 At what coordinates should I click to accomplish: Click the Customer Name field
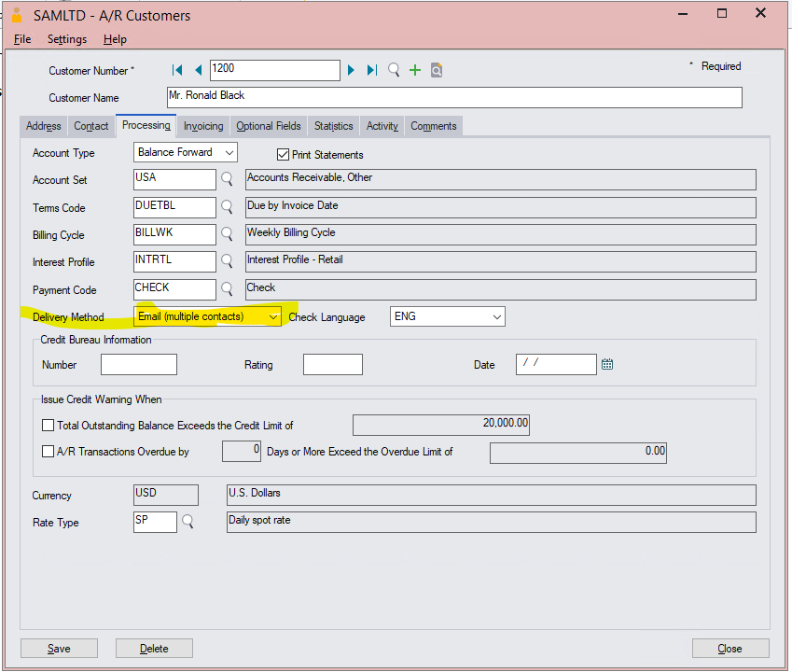[454, 97]
